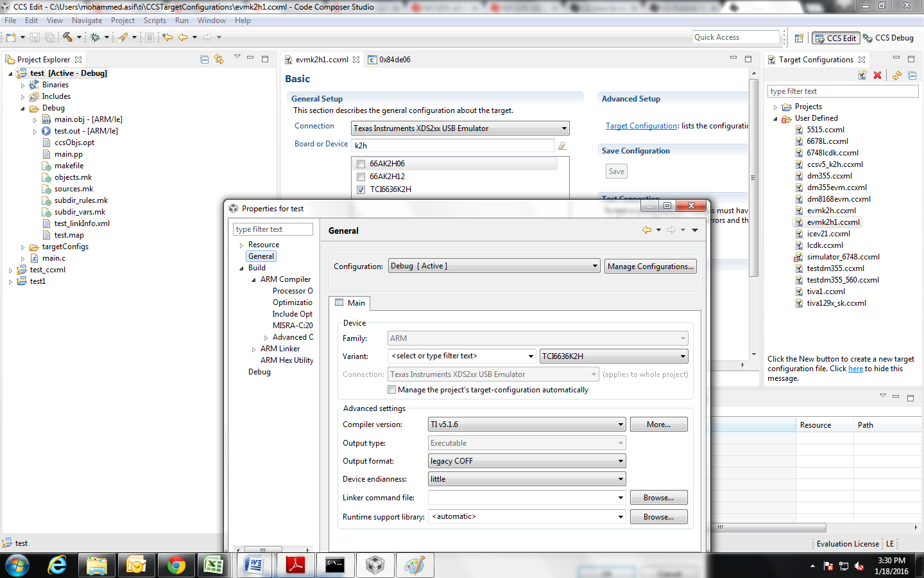Click the New project toolbar icon

coord(11,37)
